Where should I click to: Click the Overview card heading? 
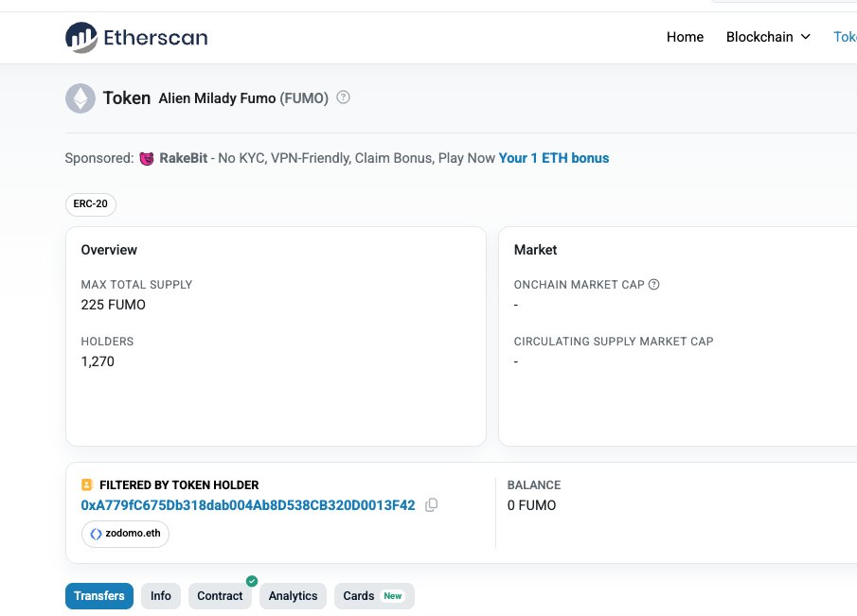pos(109,250)
